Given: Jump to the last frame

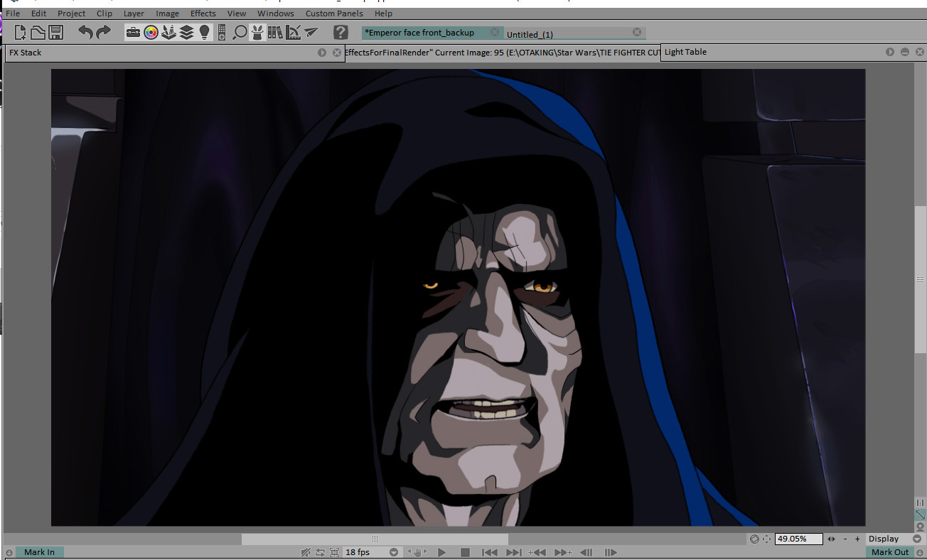Looking at the screenshot, I should click(514, 552).
